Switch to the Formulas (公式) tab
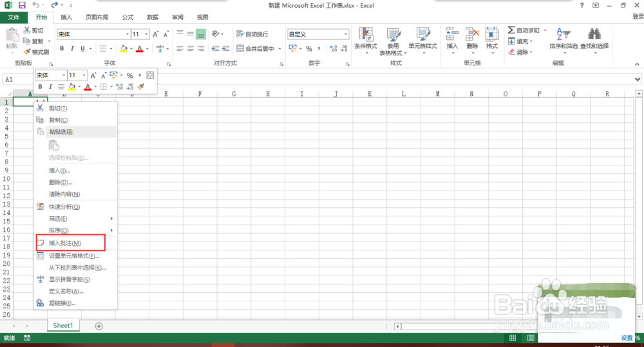 tap(128, 17)
